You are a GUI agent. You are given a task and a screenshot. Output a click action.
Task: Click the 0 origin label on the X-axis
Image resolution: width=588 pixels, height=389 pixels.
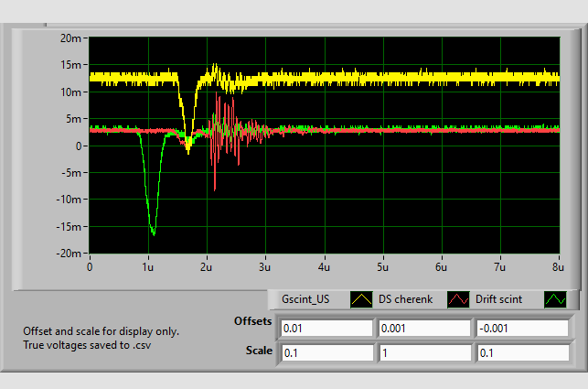(90, 267)
